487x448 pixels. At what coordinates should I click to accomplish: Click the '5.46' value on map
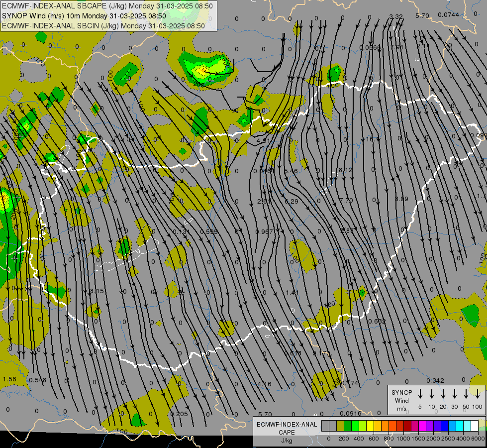(x=291, y=171)
